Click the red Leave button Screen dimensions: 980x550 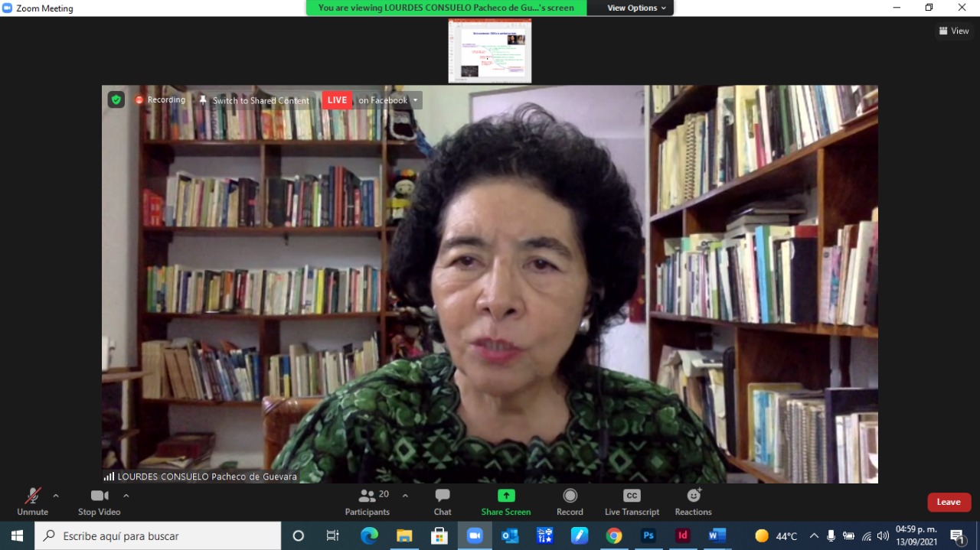tap(949, 502)
